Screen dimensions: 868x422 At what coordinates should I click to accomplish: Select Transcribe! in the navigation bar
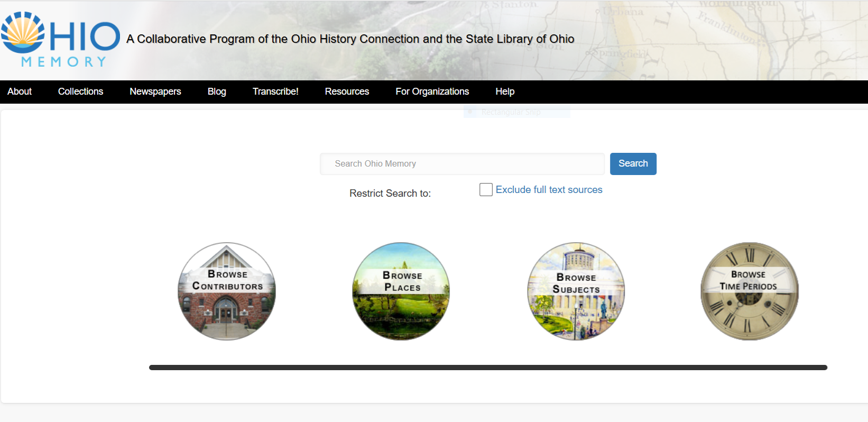pyautogui.click(x=275, y=91)
